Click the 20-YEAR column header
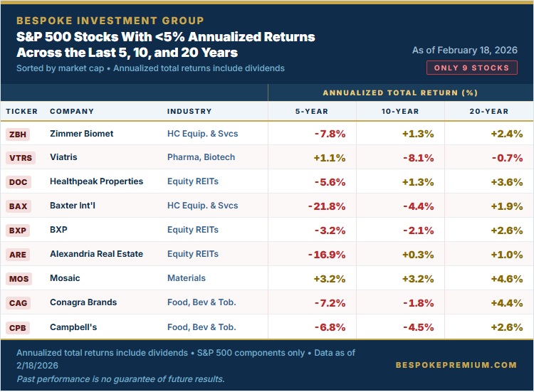The image size is (534, 392). coord(489,112)
